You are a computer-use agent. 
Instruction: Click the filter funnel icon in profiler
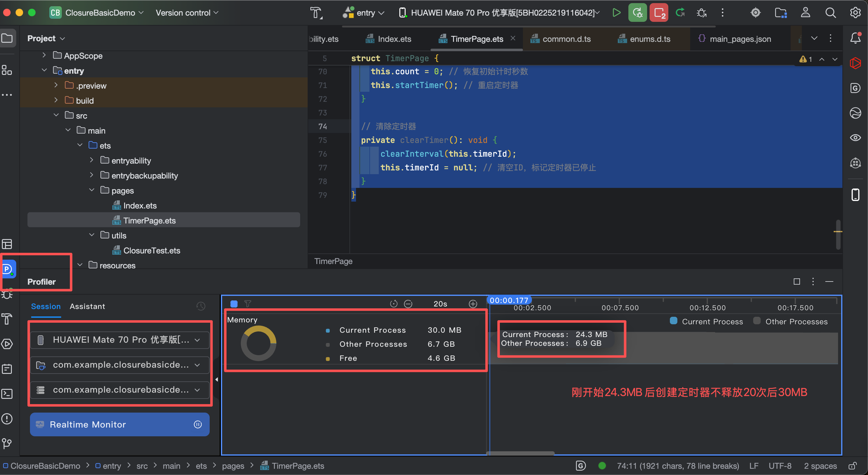(248, 304)
